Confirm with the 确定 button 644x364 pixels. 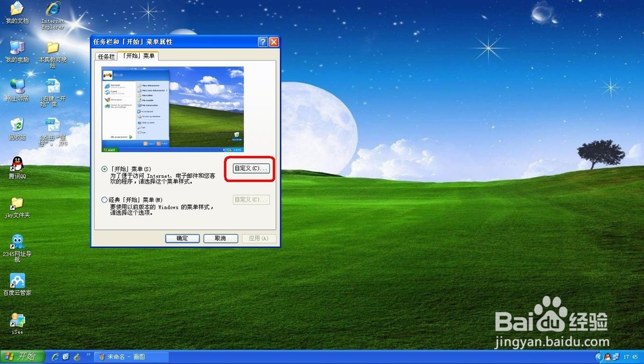coord(182,238)
